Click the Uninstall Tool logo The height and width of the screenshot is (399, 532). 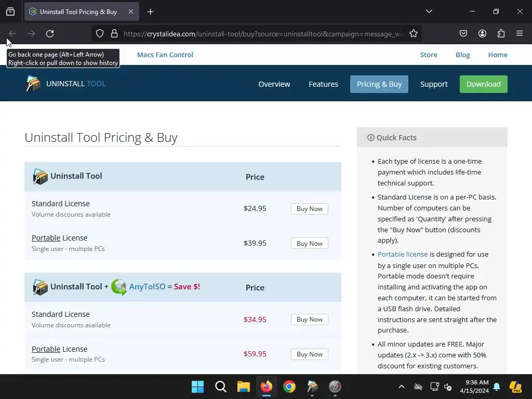pos(66,84)
